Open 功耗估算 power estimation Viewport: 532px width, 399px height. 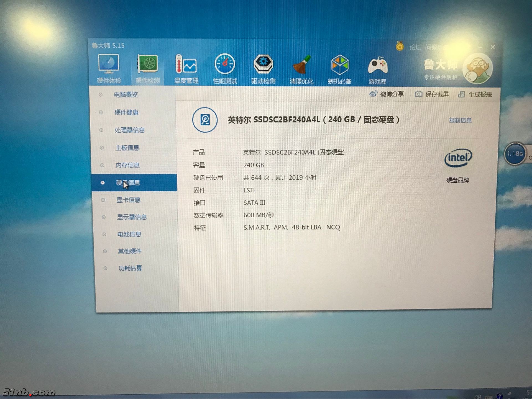130,268
